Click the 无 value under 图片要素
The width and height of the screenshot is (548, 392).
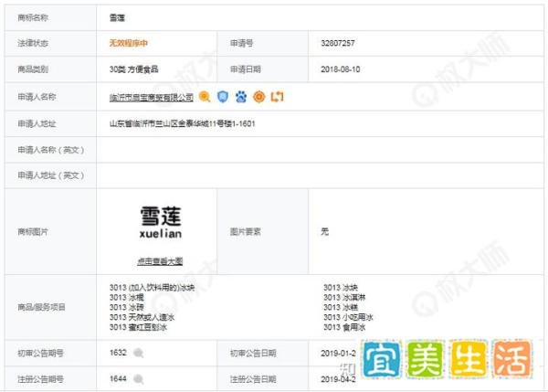point(324,231)
